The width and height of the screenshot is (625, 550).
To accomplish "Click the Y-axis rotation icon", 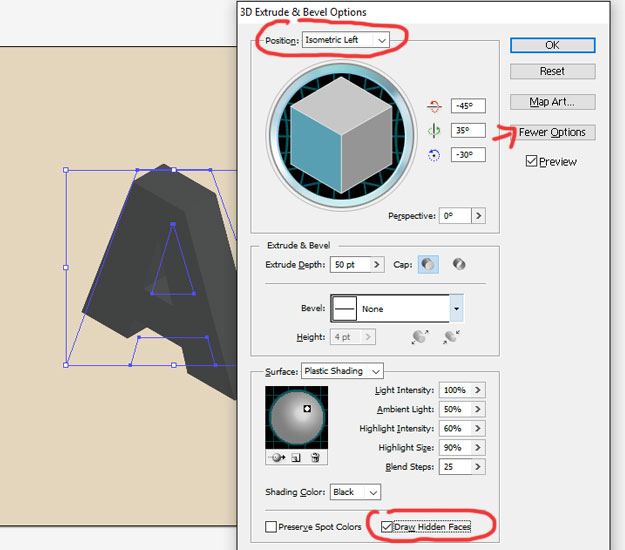I will click(433, 131).
